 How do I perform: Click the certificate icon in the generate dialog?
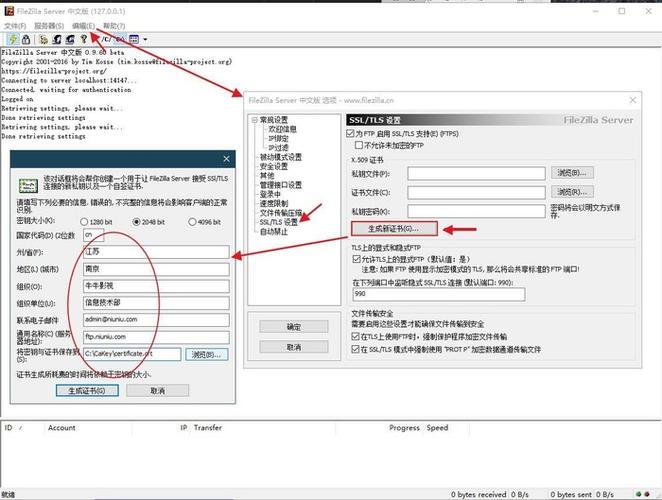click(x=28, y=185)
